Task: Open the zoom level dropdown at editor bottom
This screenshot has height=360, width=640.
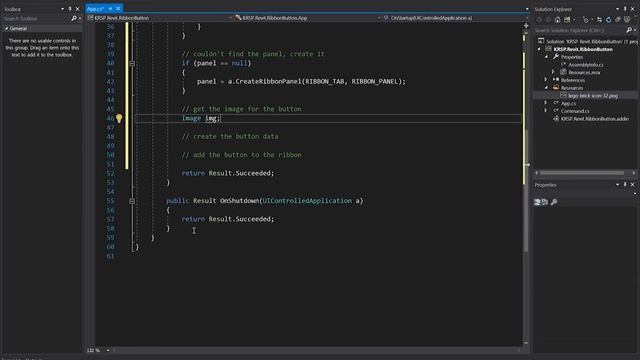Action: (108, 350)
